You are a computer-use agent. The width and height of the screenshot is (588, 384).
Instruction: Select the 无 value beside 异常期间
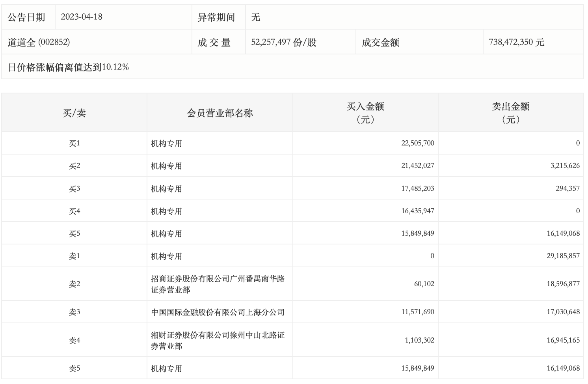255,17
